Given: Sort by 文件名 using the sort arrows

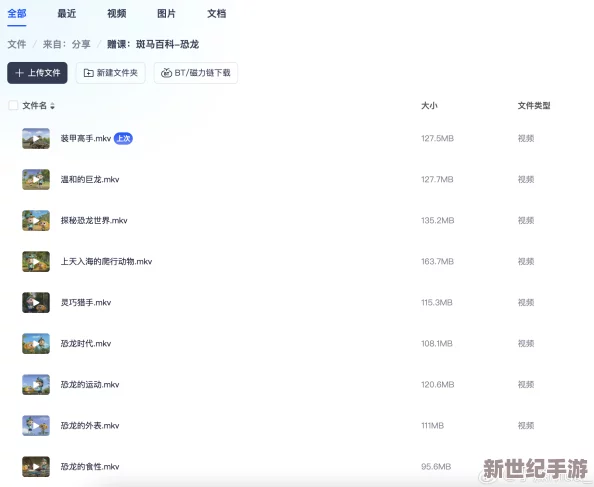Looking at the screenshot, I should pyautogui.click(x=52, y=106).
